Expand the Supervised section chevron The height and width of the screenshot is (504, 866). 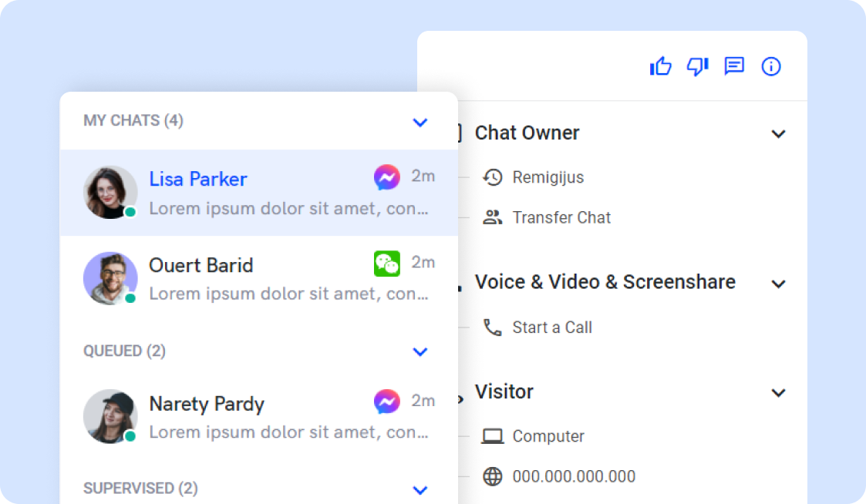tap(420, 489)
